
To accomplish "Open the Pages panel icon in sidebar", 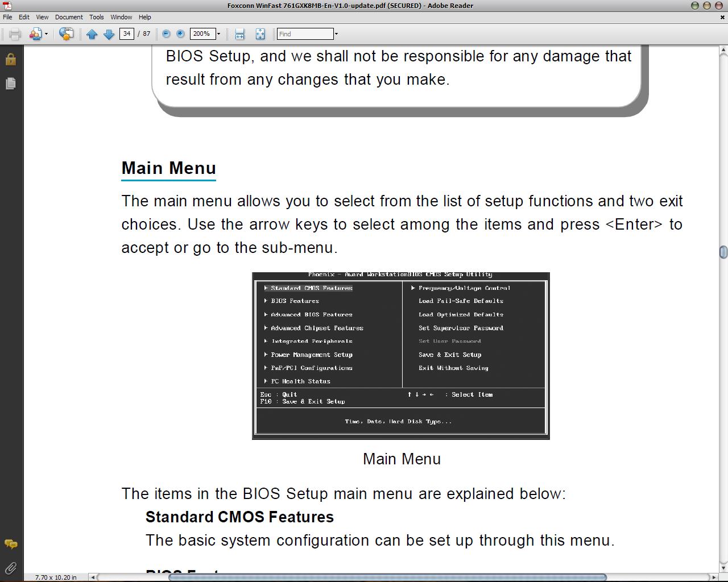I will coord(10,84).
